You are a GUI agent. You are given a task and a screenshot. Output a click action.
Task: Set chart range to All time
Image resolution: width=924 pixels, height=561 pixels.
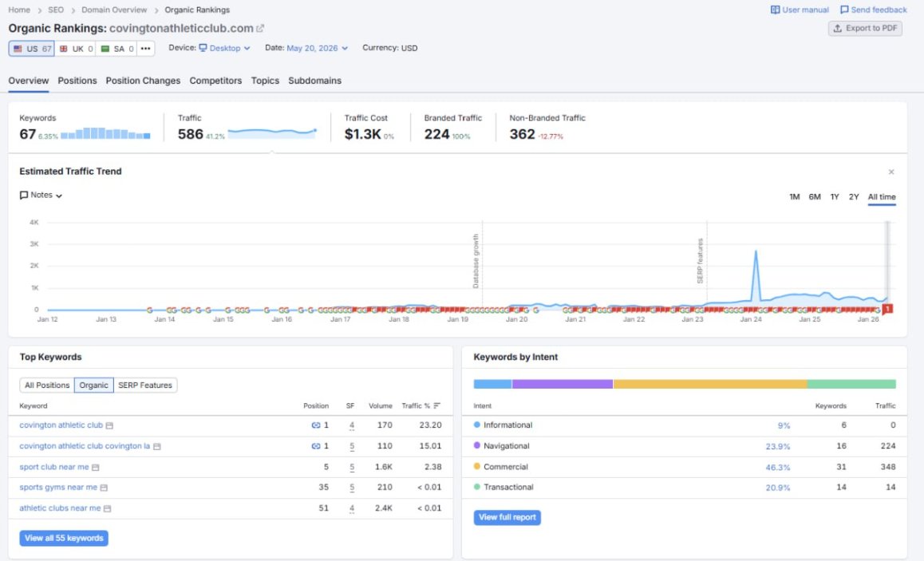[882, 197]
